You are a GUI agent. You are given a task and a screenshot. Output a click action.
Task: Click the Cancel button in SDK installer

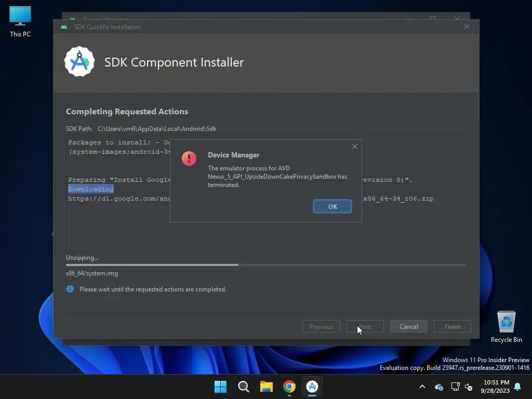click(408, 326)
